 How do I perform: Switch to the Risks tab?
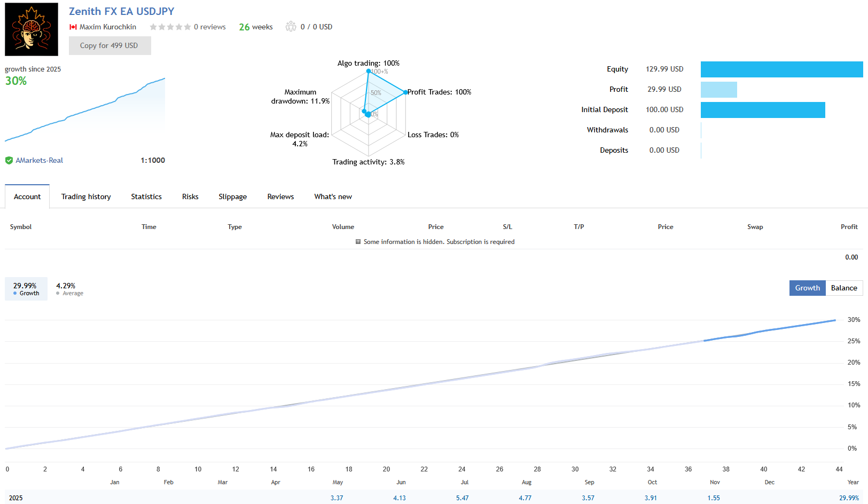tap(190, 196)
